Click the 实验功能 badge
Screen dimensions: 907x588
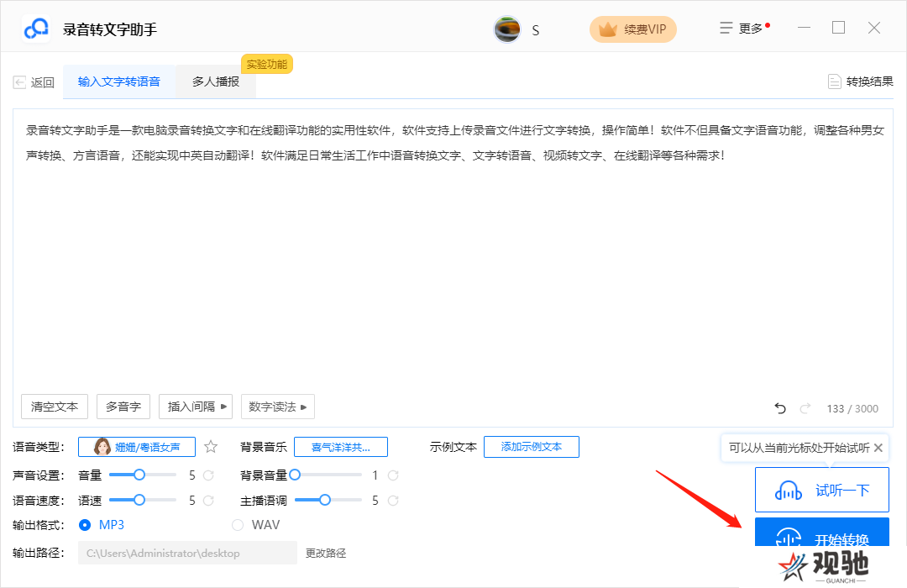tap(267, 64)
